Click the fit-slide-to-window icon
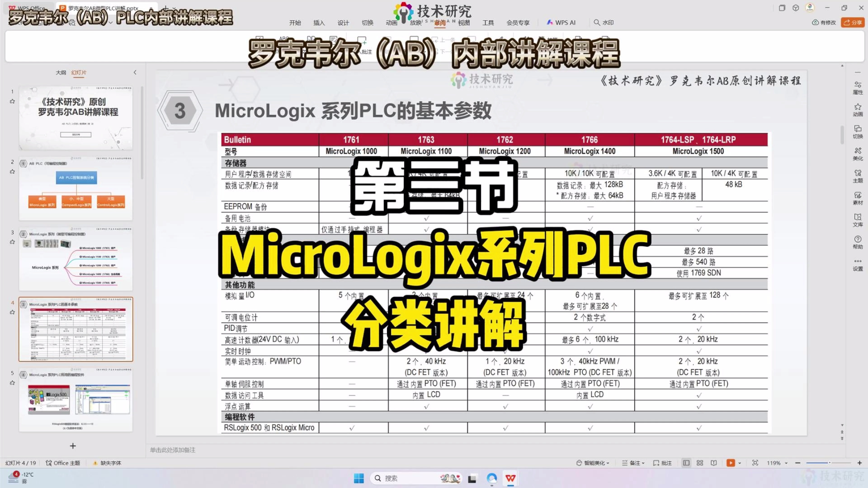 click(755, 463)
